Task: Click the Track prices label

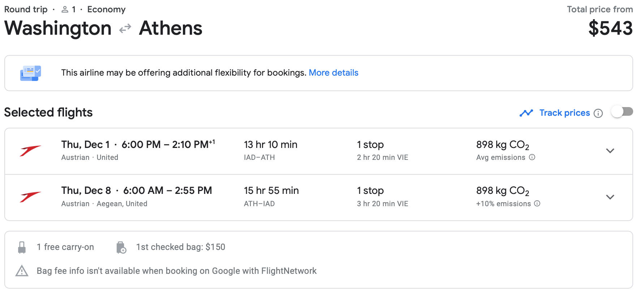Action: [564, 113]
